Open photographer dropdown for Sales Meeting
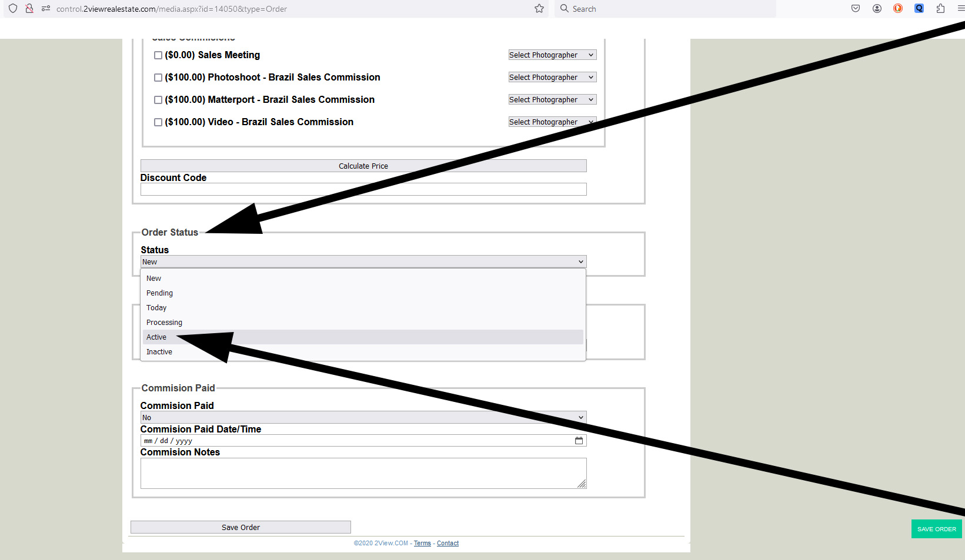Image resolution: width=965 pixels, height=560 pixels. tap(552, 55)
